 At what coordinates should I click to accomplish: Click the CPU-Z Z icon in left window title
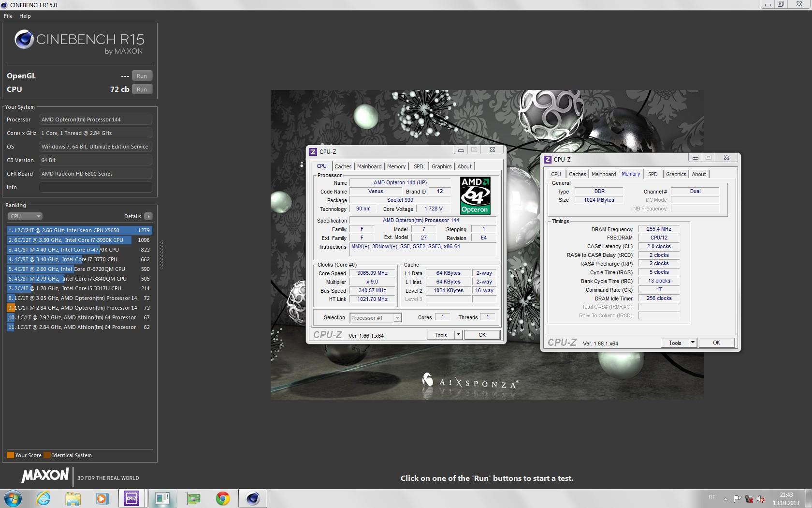(x=313, y=151)
